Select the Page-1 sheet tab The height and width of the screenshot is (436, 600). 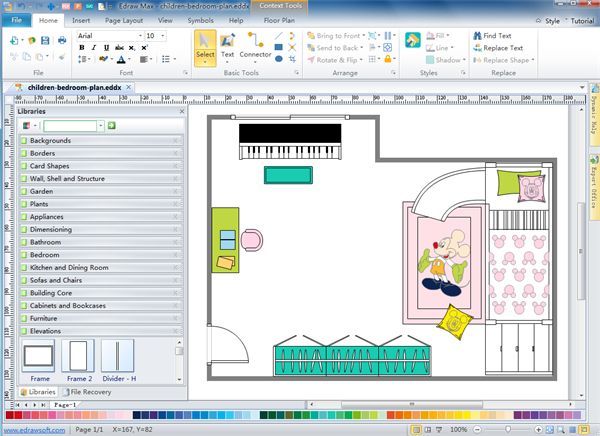coord(65,405)
